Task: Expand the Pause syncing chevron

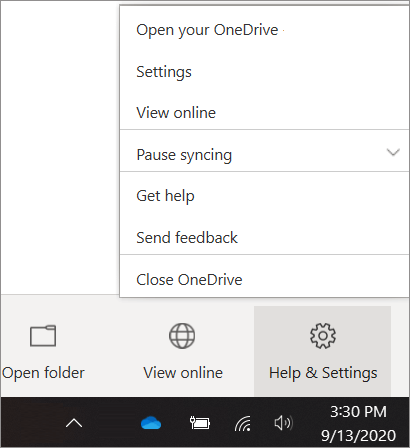Action: click(393, 153)
